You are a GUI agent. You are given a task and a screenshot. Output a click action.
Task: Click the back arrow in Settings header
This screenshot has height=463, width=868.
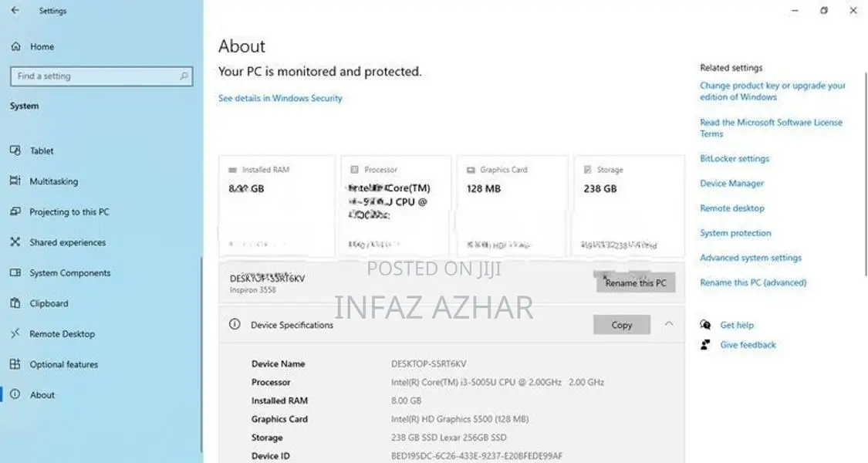click(15, 10)
